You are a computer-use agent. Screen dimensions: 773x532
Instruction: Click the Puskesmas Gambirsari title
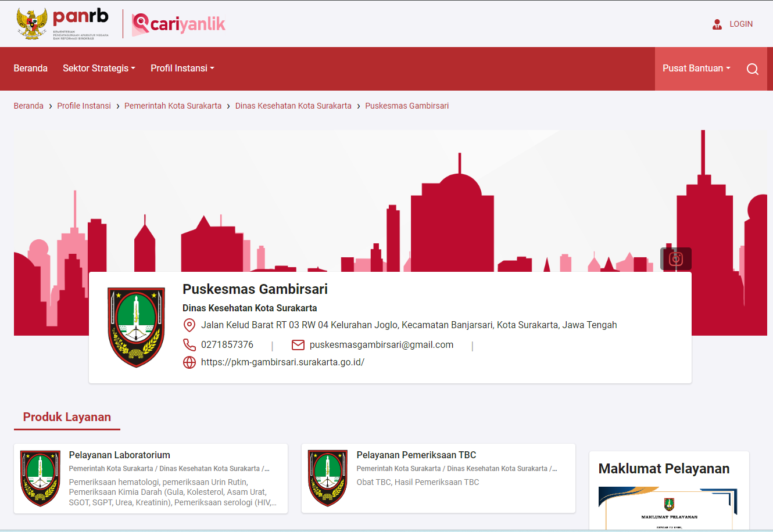click(255, 289)
